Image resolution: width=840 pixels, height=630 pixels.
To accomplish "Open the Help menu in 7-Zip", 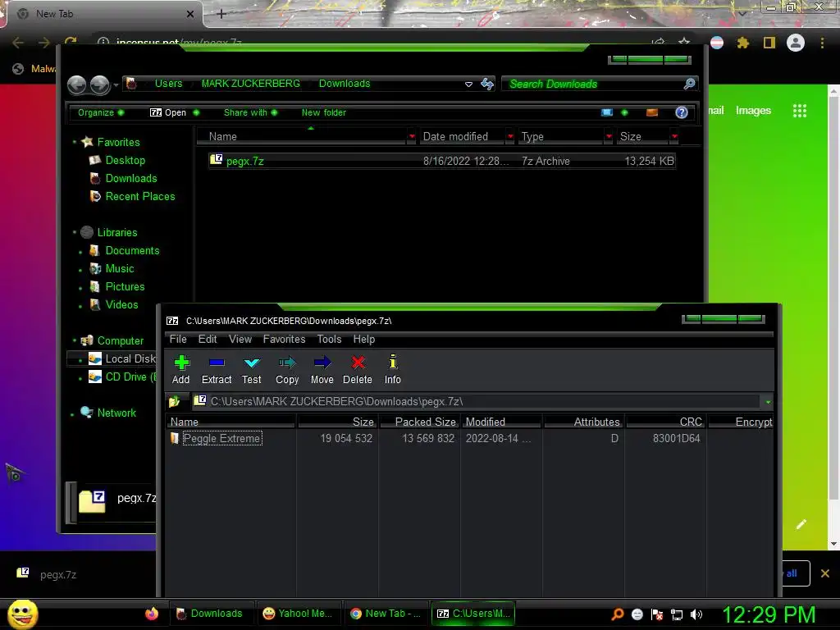I will click(363, 339).
